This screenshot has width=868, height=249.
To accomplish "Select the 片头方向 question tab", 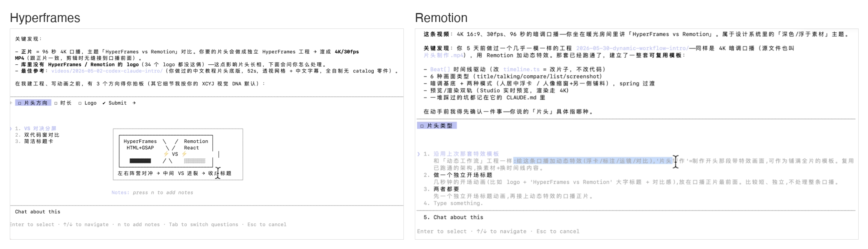I will pyautogui.click(x=33, y=103).
